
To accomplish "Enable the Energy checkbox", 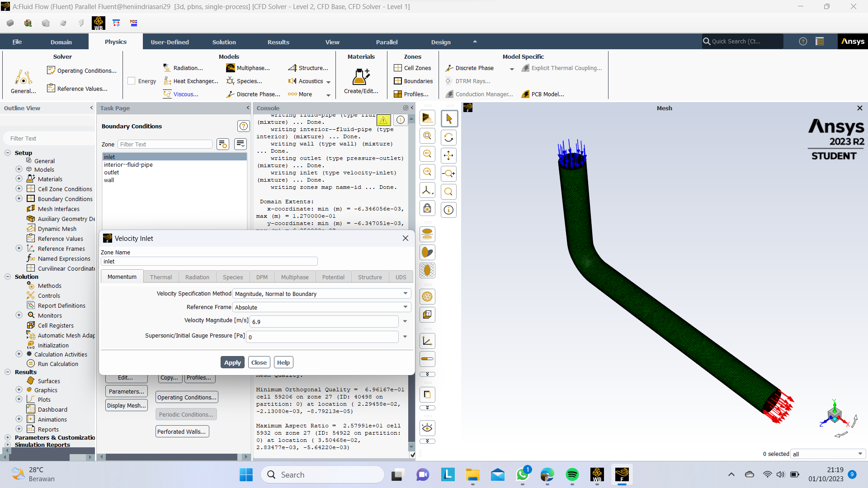I will coord(132,81).
